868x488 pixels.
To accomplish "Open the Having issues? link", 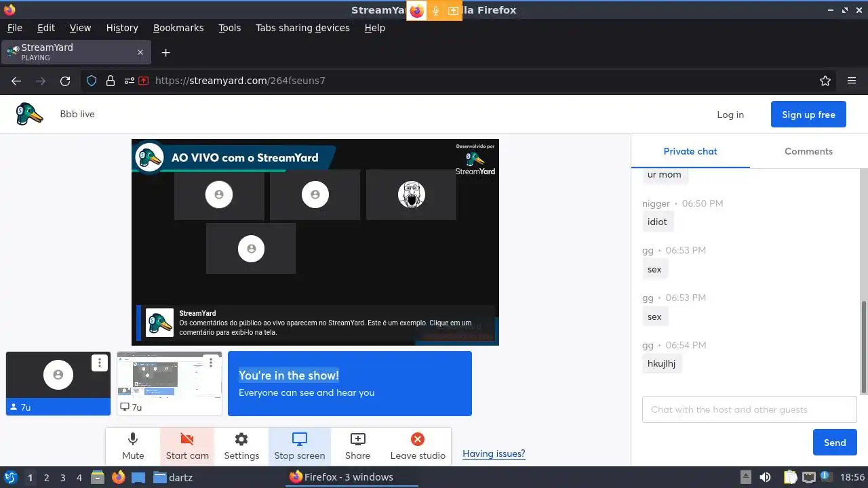I will (494, 453).
